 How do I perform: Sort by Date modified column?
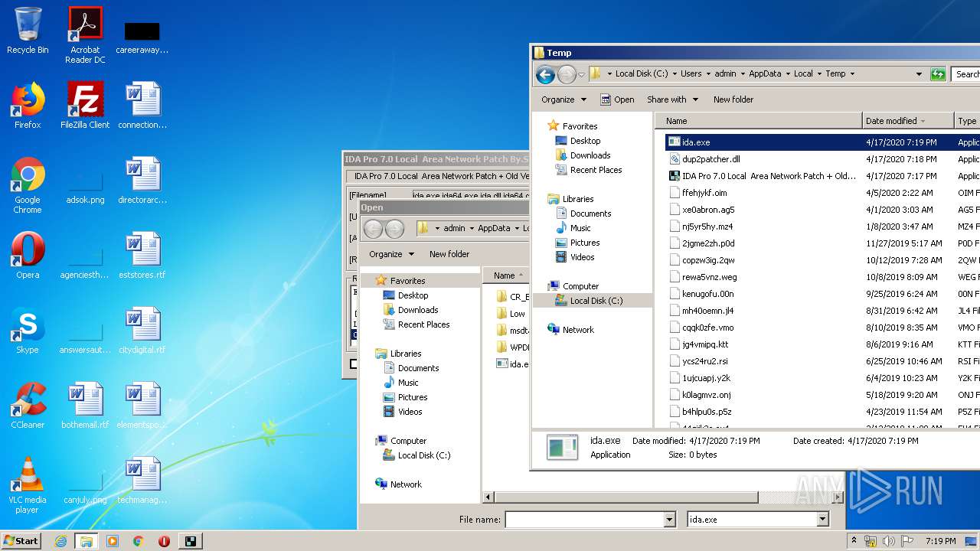(908, 121)
